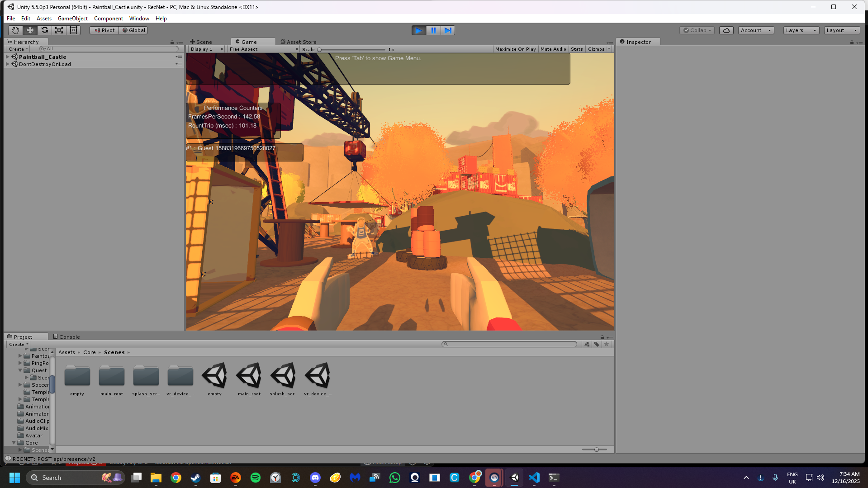868x488 pixels.
Task: Collapse the Quest folder in Project tree
Action: [x=20, y=370]
